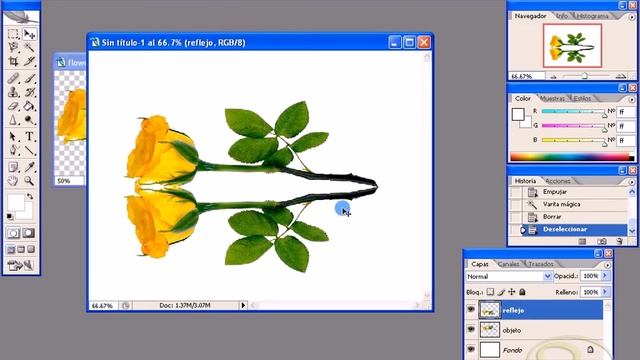Open the Normal blend mode dropdown

[x=547, y=276]
